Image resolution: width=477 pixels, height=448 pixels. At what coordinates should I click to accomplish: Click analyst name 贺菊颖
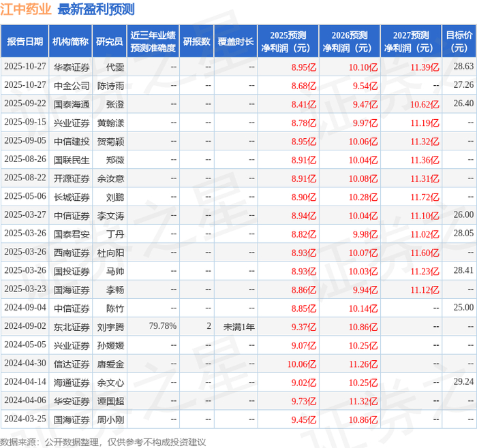(110, 142)
